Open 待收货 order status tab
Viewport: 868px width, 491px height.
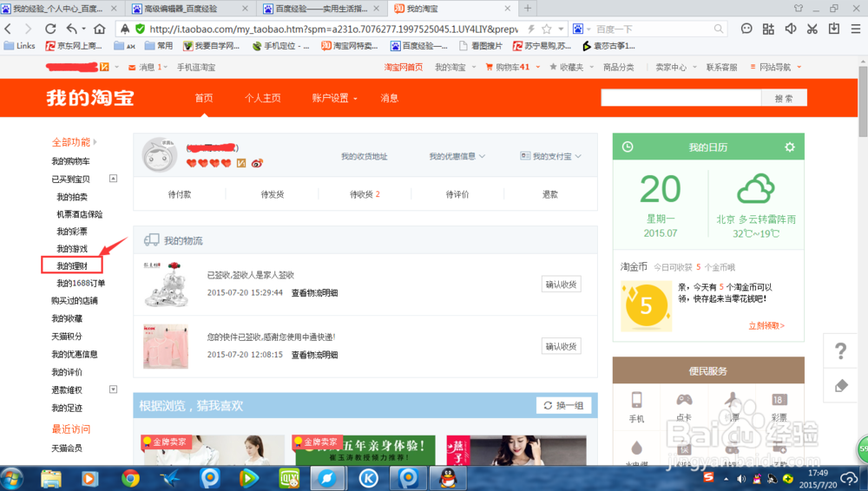point(365,194)
